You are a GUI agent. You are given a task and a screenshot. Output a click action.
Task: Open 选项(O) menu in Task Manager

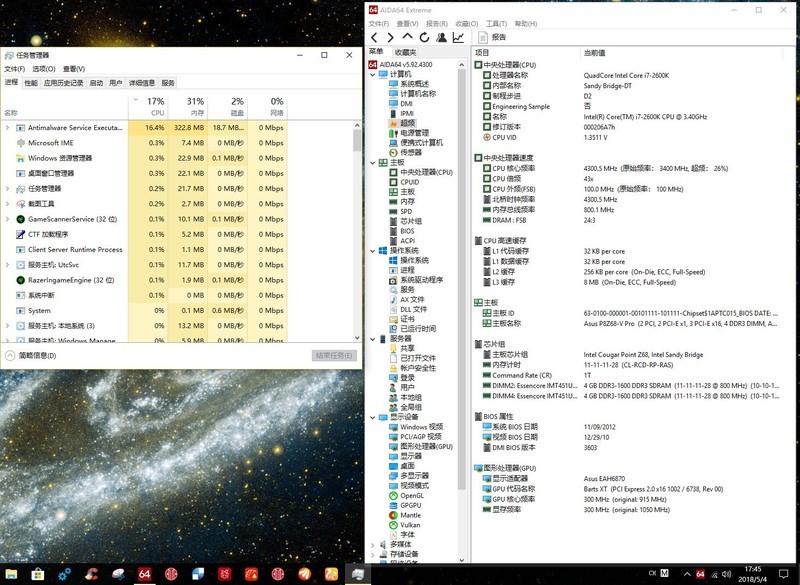coord(44,69)
